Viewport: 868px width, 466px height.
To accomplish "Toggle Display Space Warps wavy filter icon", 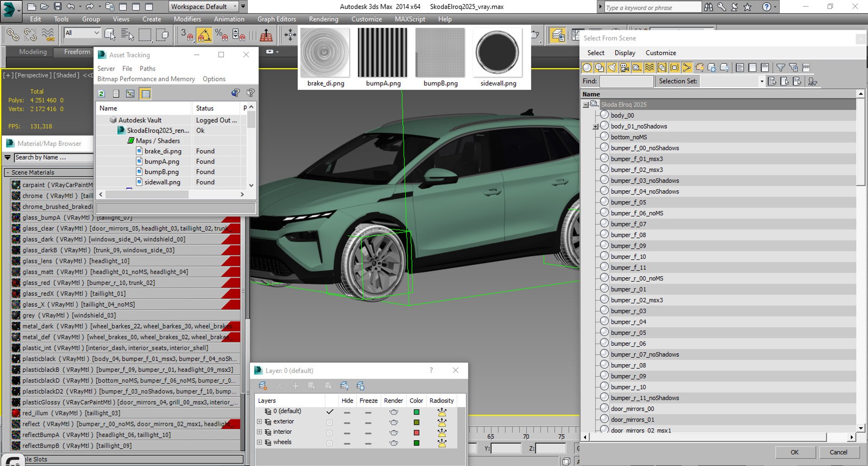I will (649, 68).
